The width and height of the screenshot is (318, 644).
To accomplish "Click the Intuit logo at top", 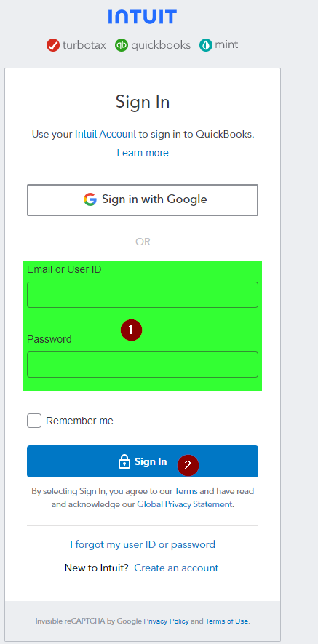I will [x=143, y=17].
